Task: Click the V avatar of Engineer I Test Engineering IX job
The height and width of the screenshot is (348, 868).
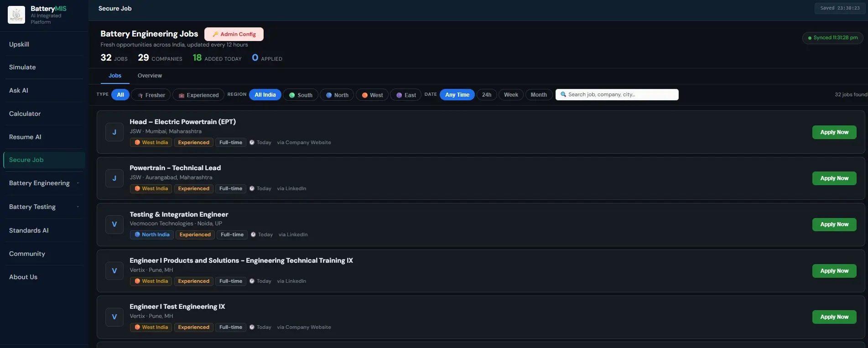Action: (x=114, y=317)
